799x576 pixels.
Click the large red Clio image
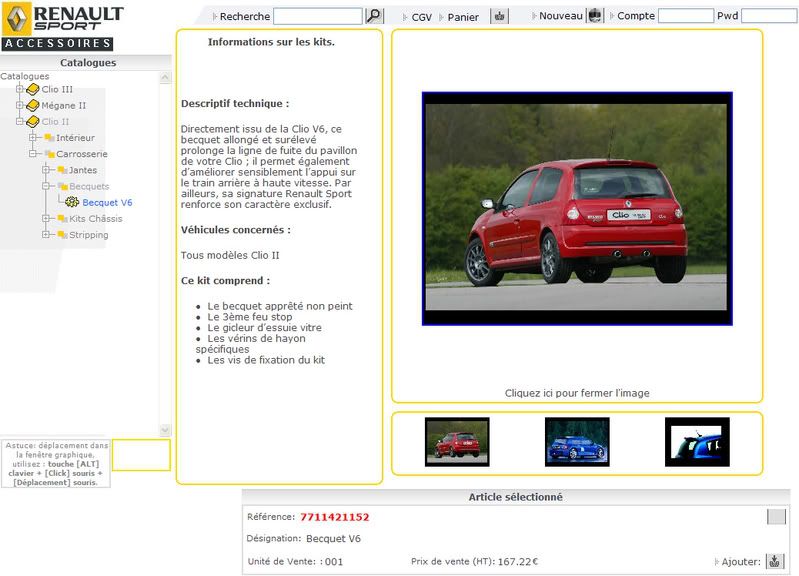click(x=577, y=208)
